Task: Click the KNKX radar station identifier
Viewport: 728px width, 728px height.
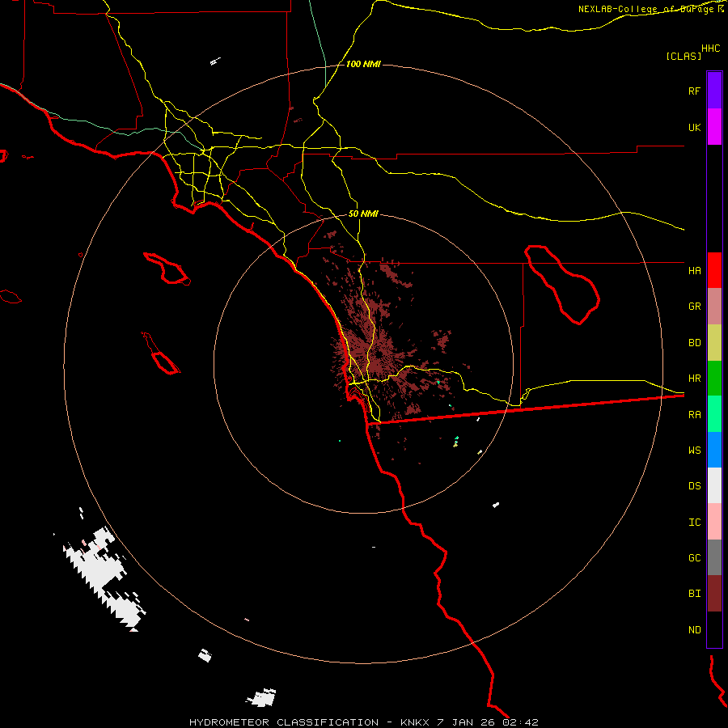Action: tap(415, 722)
